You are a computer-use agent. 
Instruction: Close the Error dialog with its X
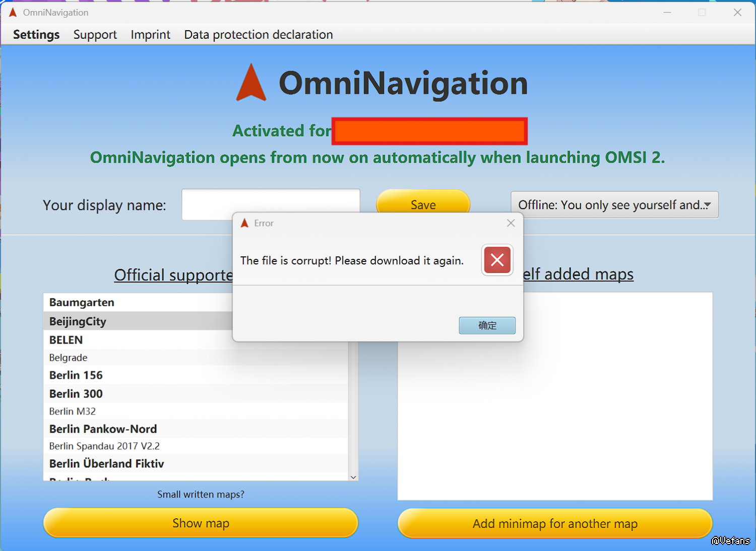(x=511, y=223)
